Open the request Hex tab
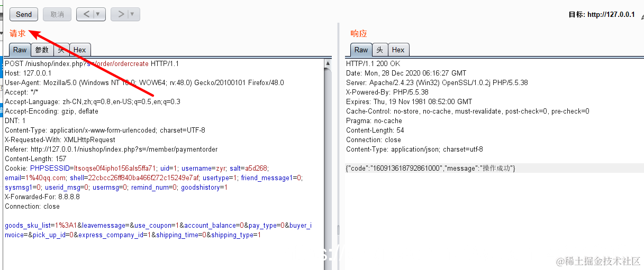 coord(80,50)
